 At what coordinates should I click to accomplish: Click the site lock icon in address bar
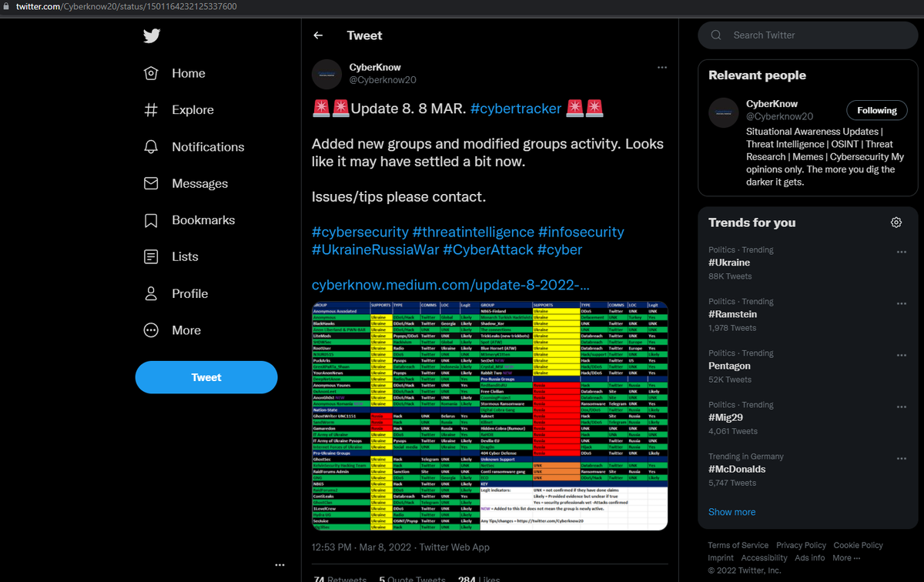coord(7,6)
